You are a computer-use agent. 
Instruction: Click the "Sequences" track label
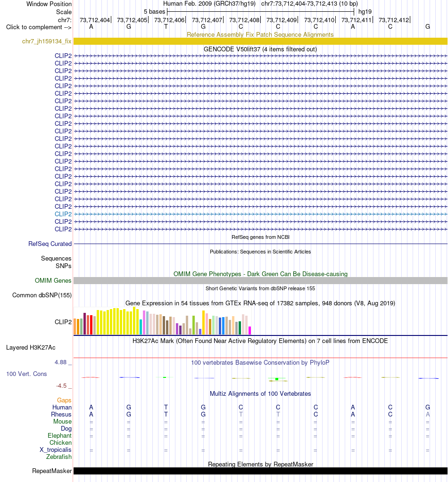pyautogui.click(x=56, y=259)
